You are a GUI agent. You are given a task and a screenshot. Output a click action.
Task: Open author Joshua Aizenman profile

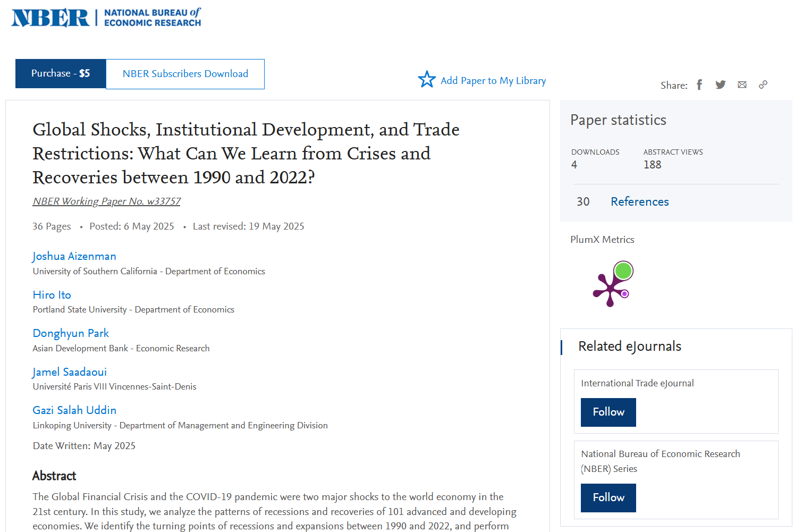pos(74,256)
